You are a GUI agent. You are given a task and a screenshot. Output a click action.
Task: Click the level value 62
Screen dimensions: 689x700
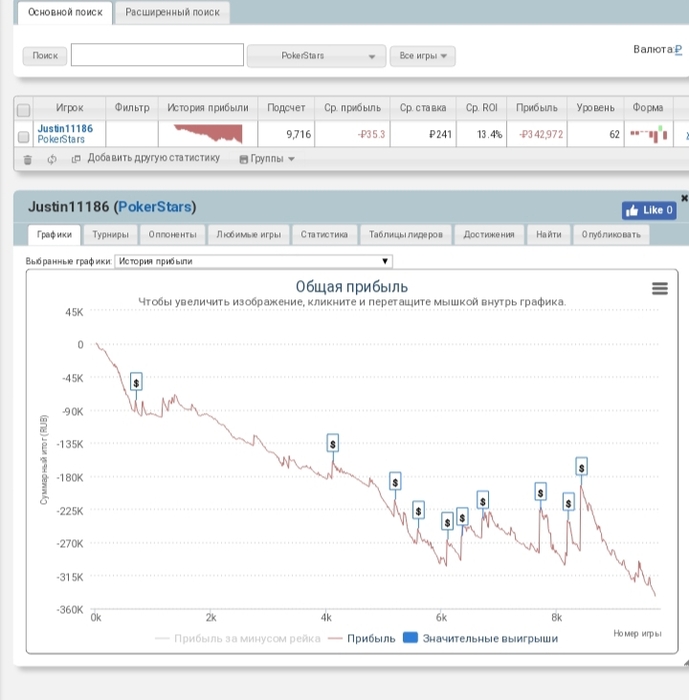click(x=614, y=134)
